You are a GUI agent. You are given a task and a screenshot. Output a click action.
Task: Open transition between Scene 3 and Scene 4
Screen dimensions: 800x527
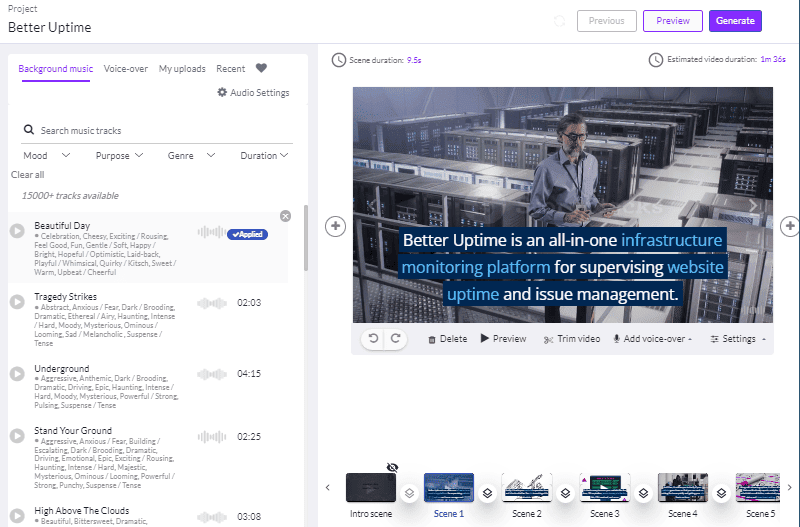tap(643, 493)
